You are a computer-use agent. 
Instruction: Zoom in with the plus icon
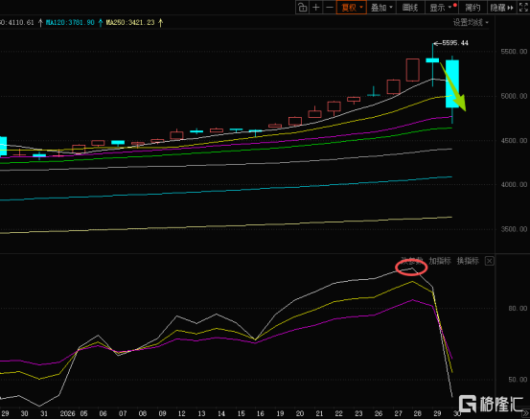click(315, 7)
